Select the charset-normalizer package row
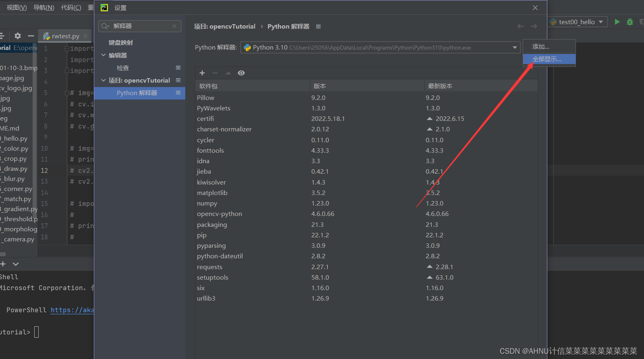 pos(367,129)
